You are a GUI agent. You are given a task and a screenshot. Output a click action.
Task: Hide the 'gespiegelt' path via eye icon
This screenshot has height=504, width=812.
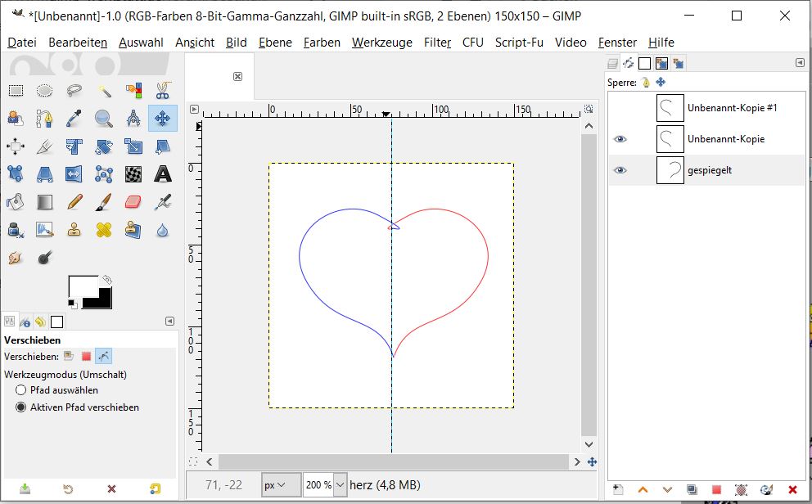pos(620,170)
